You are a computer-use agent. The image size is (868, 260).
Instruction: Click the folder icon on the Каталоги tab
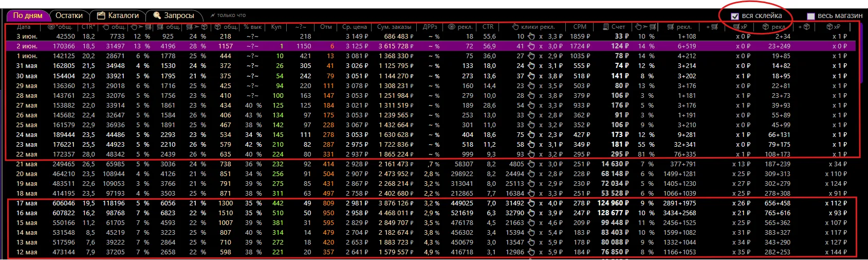coord(101,15)
